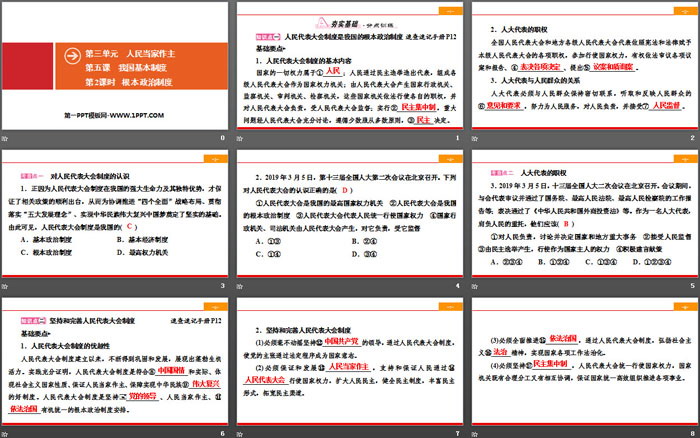The height and width of the screenshot is (438, 700).
Task: Click the slide number 7 label
Action: [458, 434]
